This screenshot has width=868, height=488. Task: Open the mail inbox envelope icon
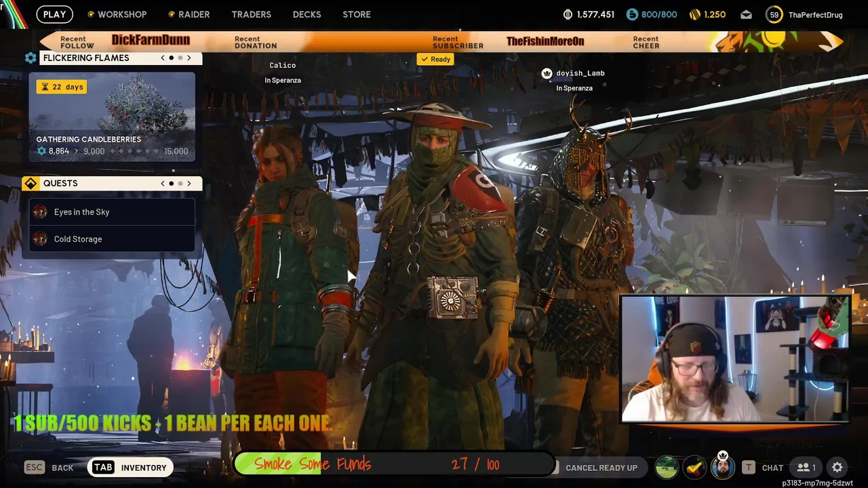(x=746, y=14)
